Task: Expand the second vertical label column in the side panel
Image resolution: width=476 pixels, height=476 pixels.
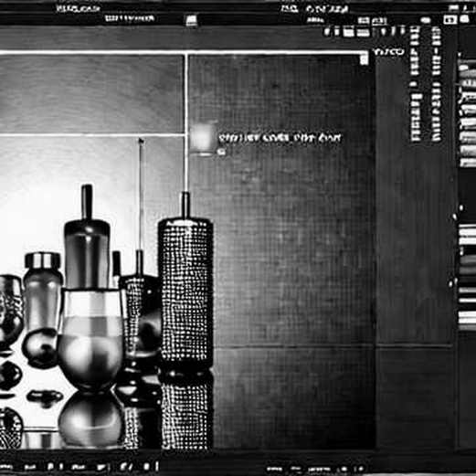Action: coord(436,84)
